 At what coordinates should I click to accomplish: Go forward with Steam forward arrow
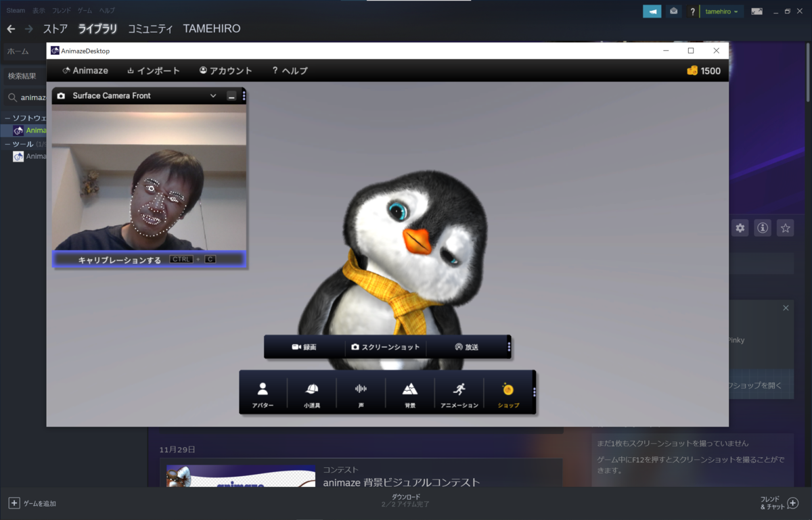28,29
